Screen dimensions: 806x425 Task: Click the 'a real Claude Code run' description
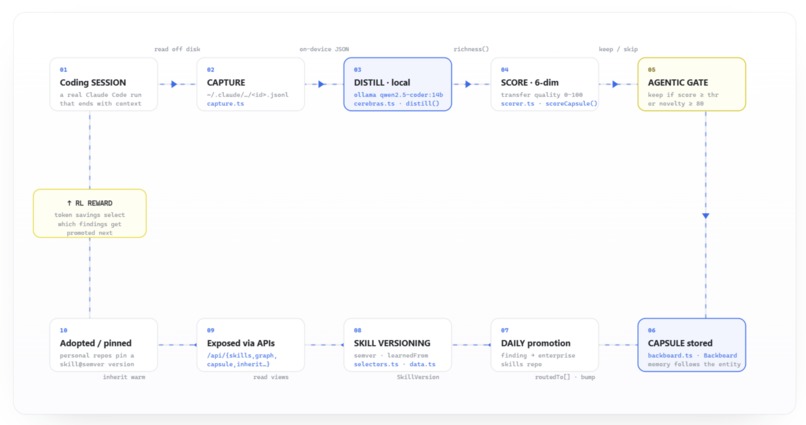click(100, 95)
